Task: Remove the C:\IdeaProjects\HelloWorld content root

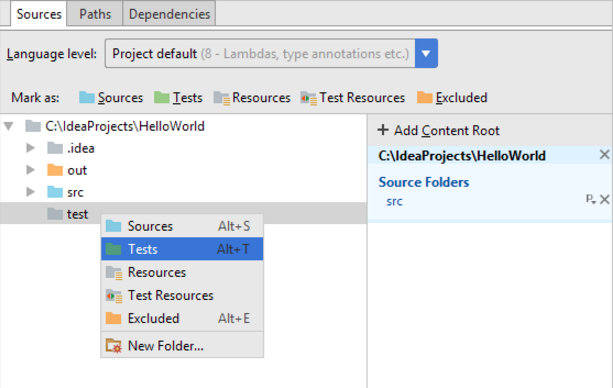Action: tap(604, 154)
